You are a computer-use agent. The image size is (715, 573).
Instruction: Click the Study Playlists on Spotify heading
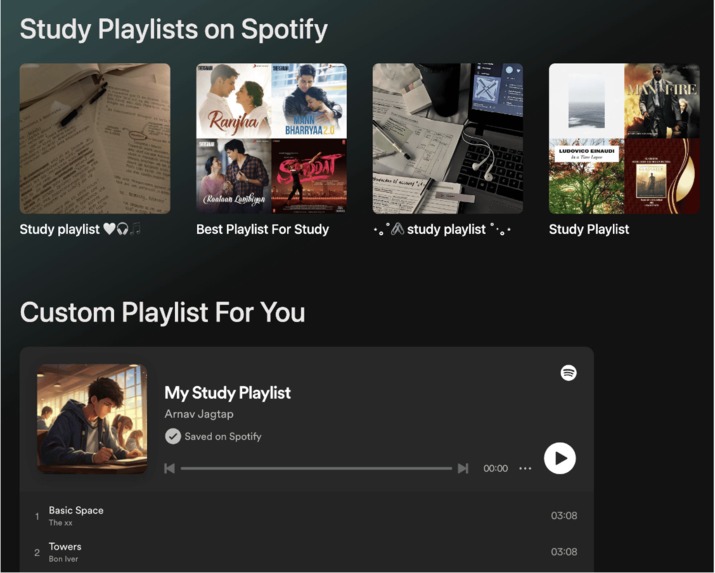[174, 30]
